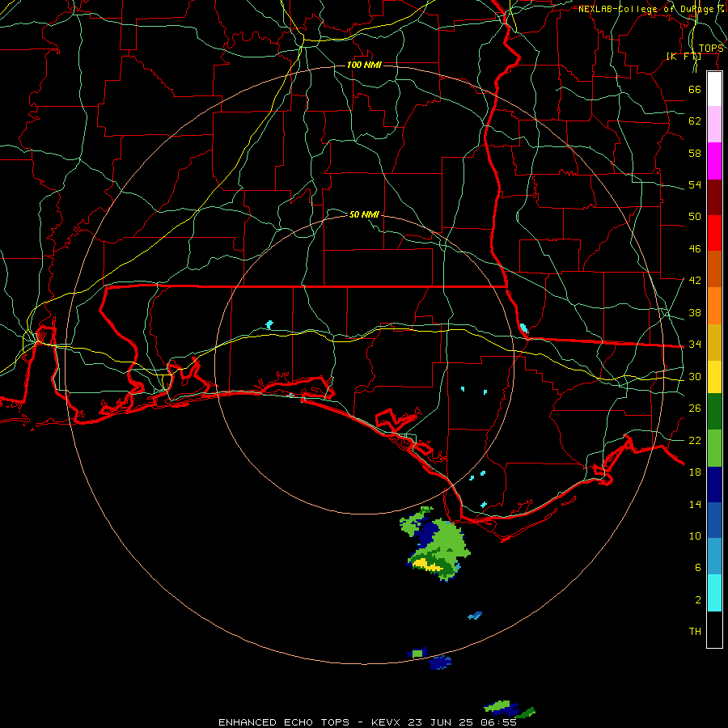Select the dark maroon legend band

pyautogui.click(x=714, y=197)
